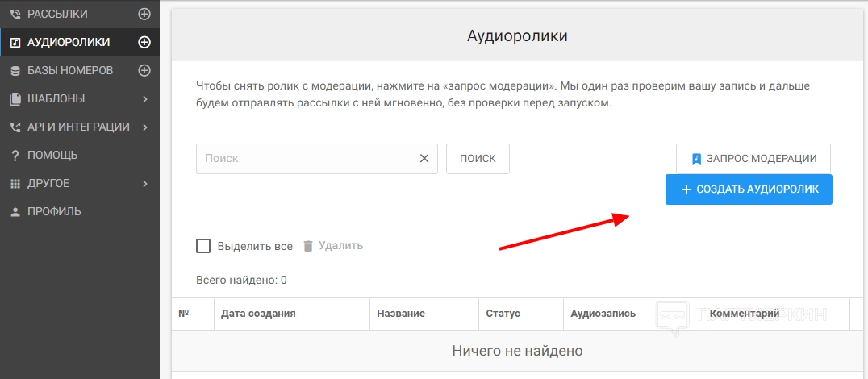Viewport: 868px width, 379px height.
Task: Expand the API и интеграции chevron
Action: pyautogui.click(x=145, y=127)
